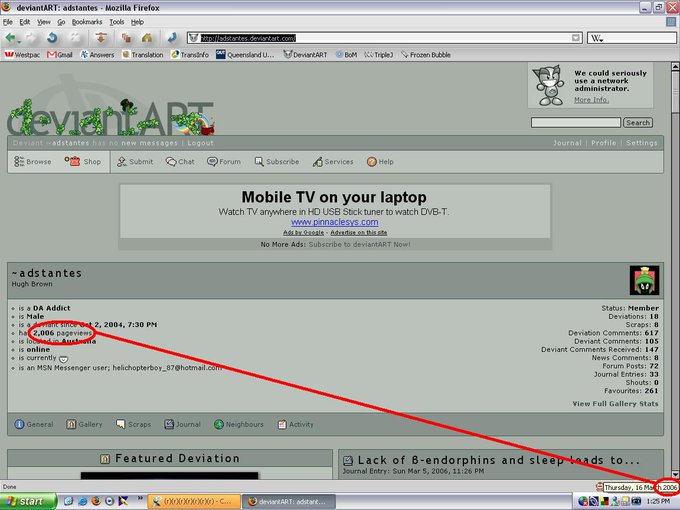The image size is (680, 510).
Task: Open the Tools menu
Action: (116, 22)
